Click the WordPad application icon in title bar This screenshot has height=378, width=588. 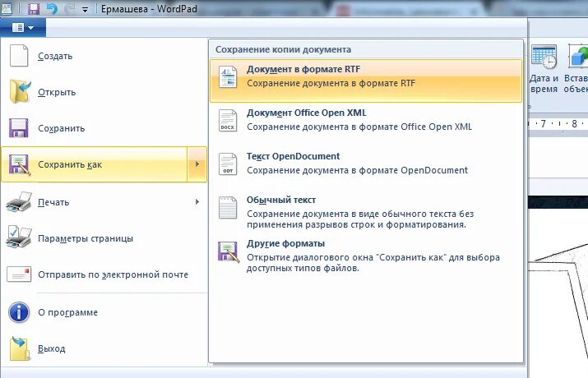[x=7, y=9]
